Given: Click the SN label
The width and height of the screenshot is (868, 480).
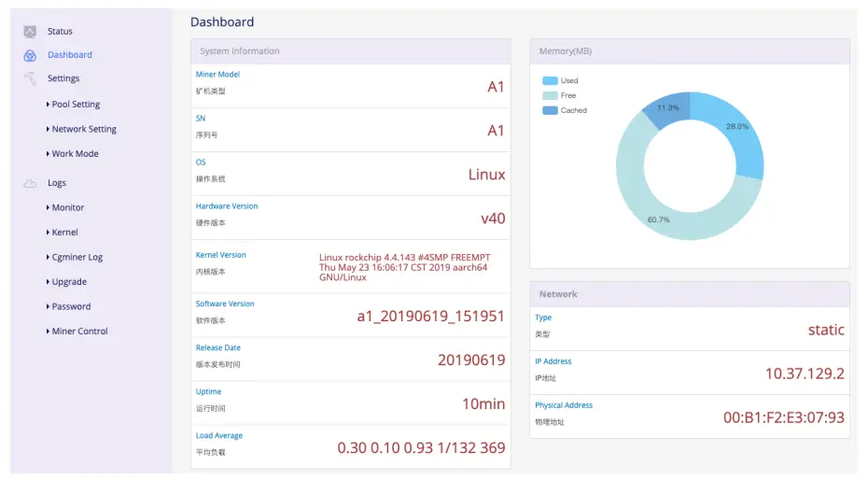Looking at the screenshot, I should tap(201, 119).
